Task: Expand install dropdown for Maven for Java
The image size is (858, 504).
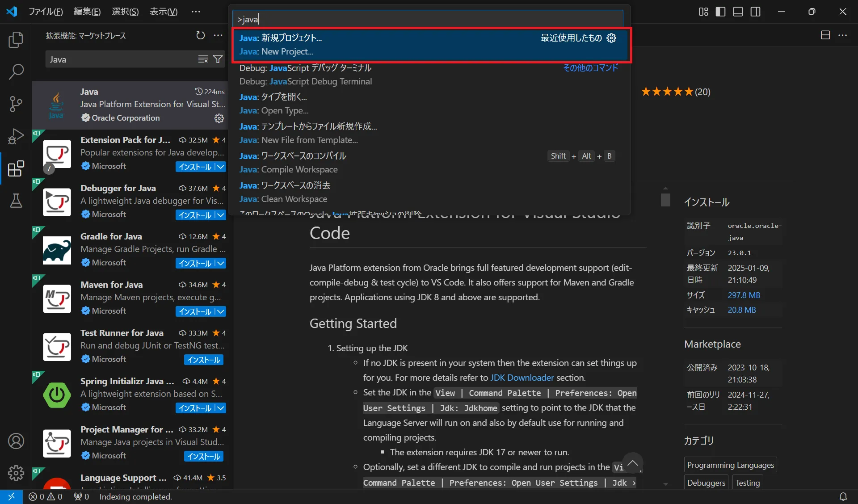Action: 220,311
